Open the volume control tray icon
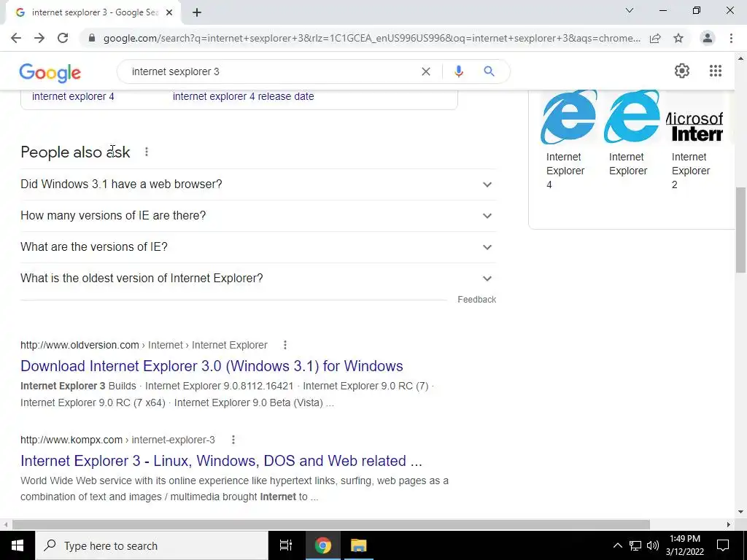Screen dimensions: 747x560 653,545
